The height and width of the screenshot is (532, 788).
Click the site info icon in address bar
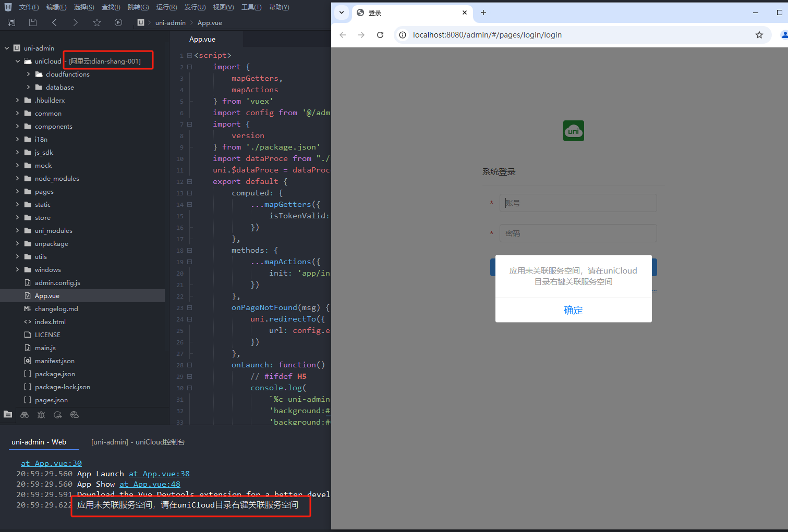(403, 35)
